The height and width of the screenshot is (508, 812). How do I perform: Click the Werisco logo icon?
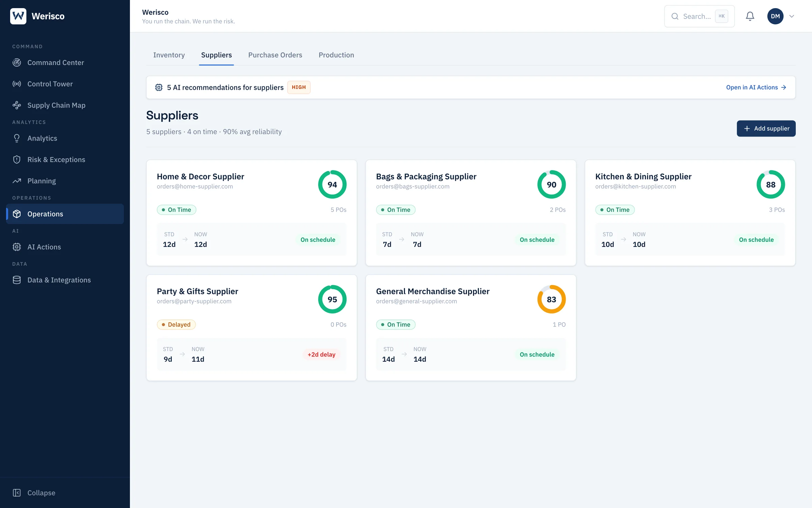coord(18,16)
